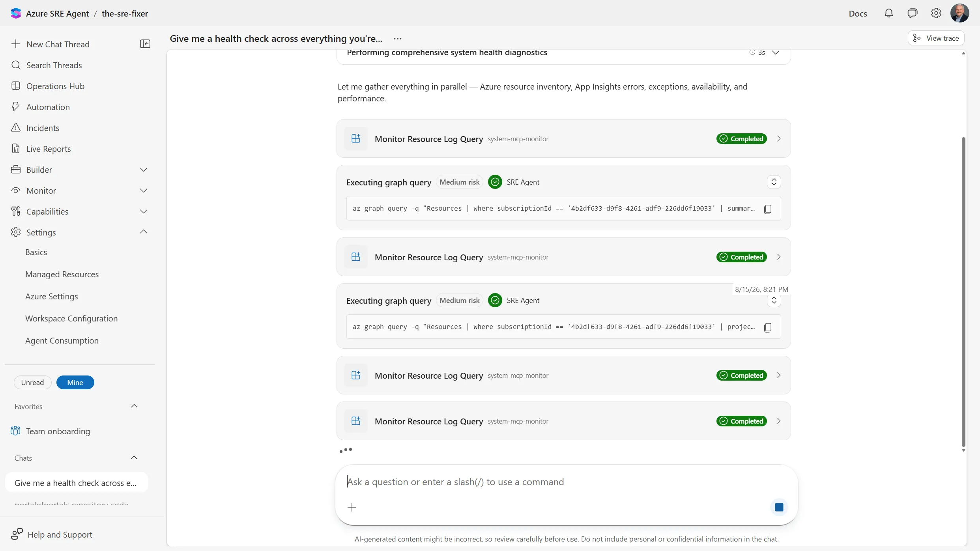
Task: Stop the running agent response
Action: (x=779, y=507)
